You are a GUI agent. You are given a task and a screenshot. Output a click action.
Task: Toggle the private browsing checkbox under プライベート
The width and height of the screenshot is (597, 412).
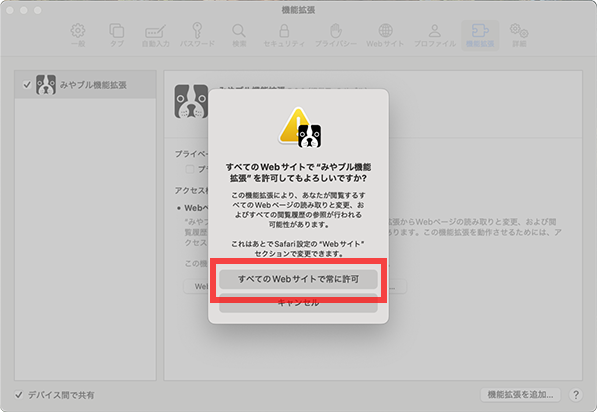pos(190,169)
